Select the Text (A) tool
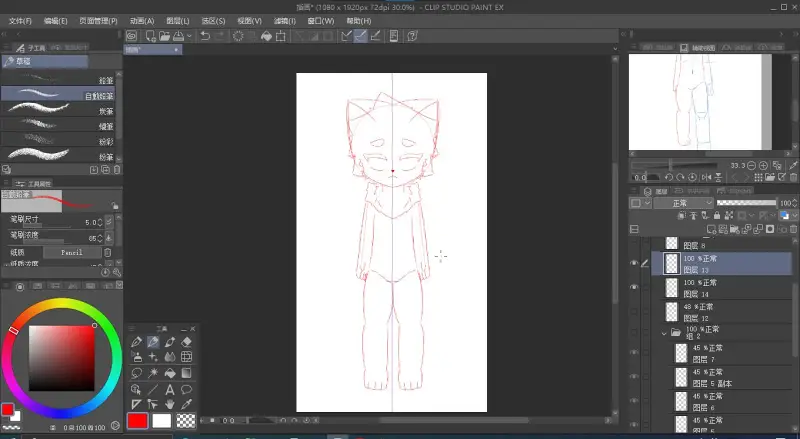800x439 pixels. [x=170, y=389]
